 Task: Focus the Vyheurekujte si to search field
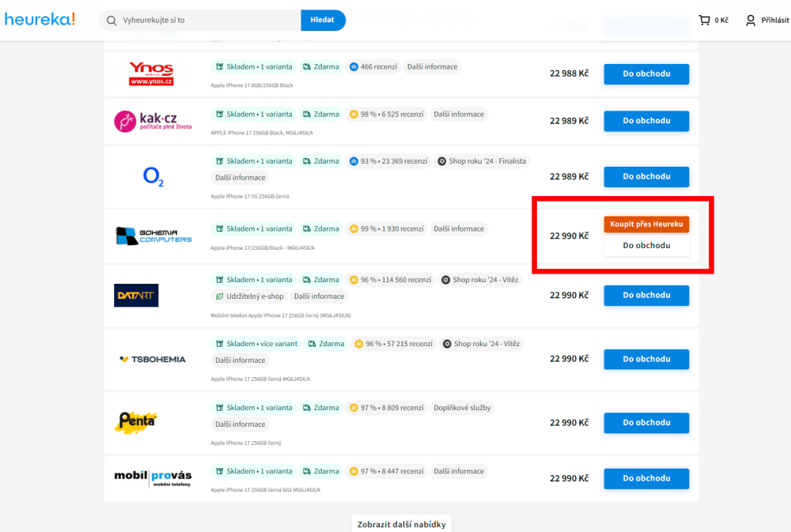(207, 21)
